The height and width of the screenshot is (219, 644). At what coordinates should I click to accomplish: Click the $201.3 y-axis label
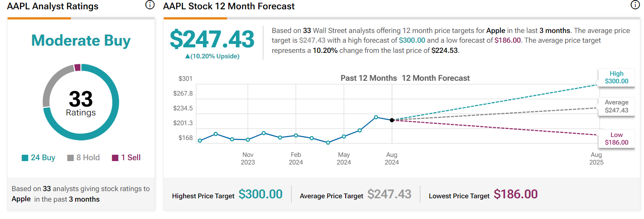point(183,123)
